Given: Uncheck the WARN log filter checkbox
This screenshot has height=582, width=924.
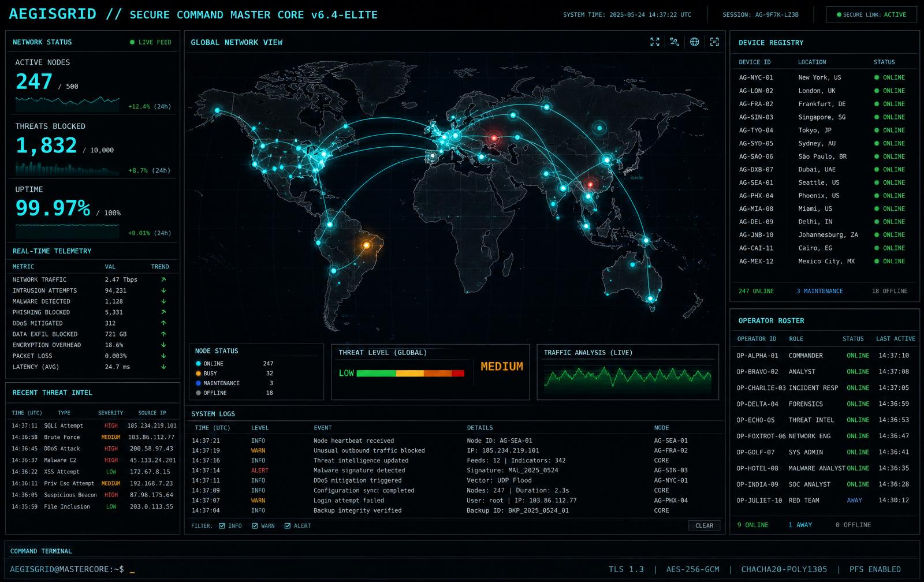Looking at the screenshot, I should tap(255, 526).
